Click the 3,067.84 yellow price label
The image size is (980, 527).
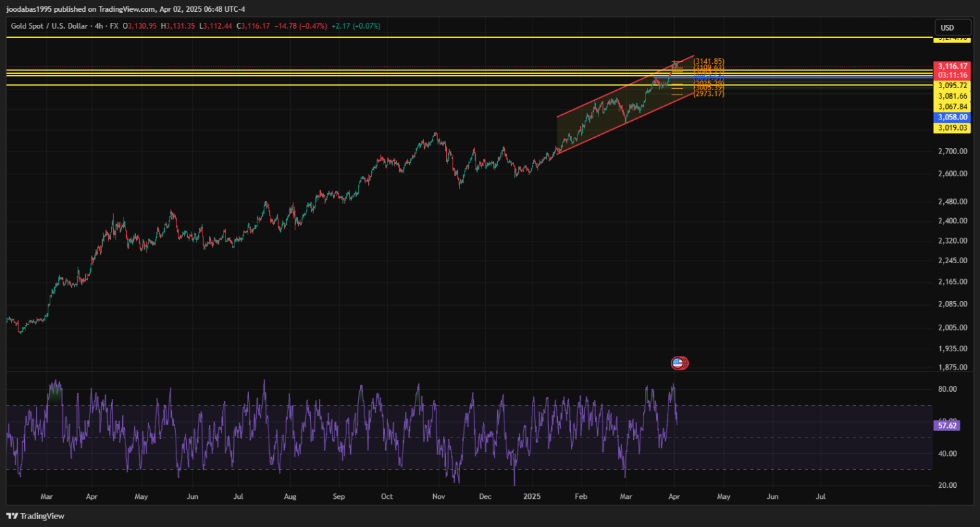point(952,106)
